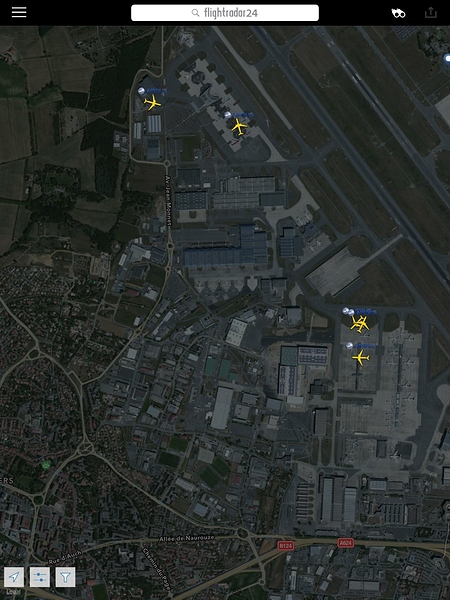Open the binoculars AR view
Image resolution: width=450 pixels, height=600 pixels.
coord(398,13)
